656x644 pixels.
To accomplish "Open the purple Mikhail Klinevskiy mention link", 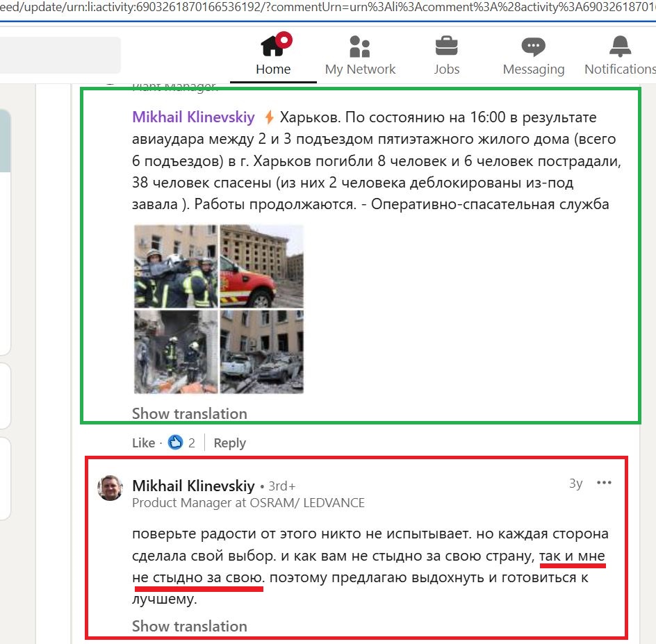I will point(193,117).
